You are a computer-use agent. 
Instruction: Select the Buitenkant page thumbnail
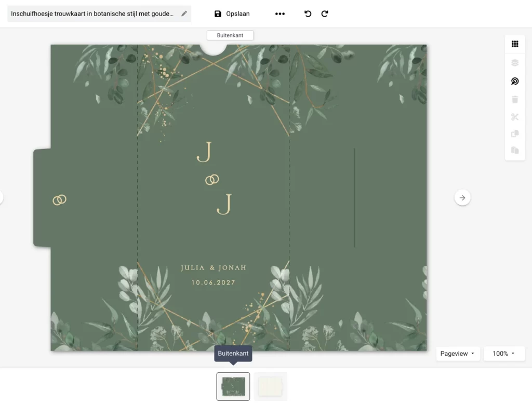(x=233, y=386)
